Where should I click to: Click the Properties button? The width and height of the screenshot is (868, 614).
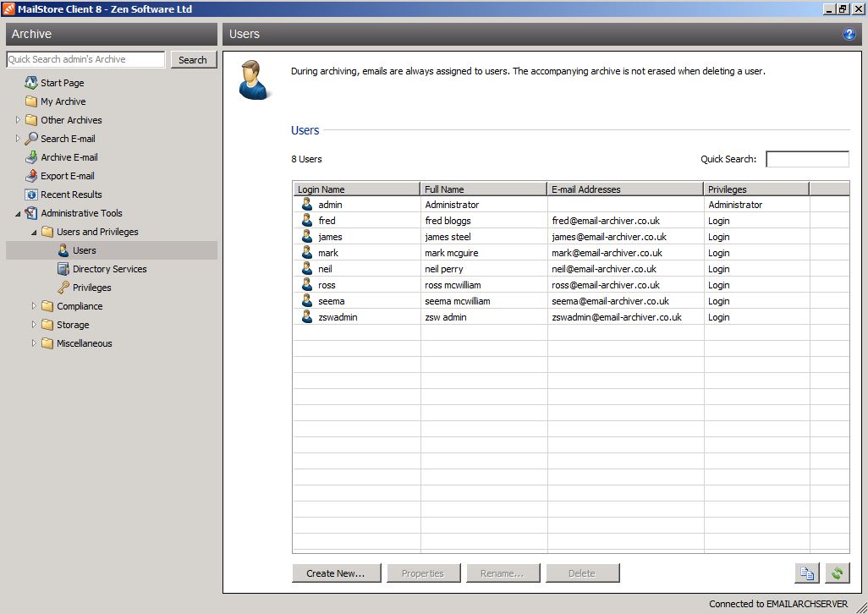(424, 573)
